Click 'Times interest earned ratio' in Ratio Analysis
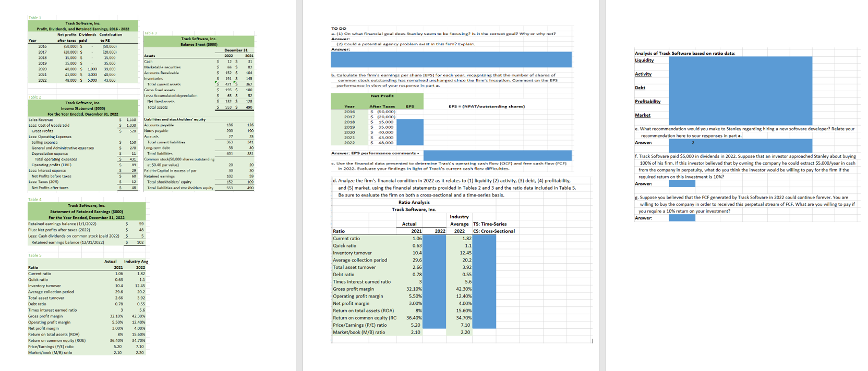Image resolution: width=868 pixels, height=371 pixels. (361, 282)
